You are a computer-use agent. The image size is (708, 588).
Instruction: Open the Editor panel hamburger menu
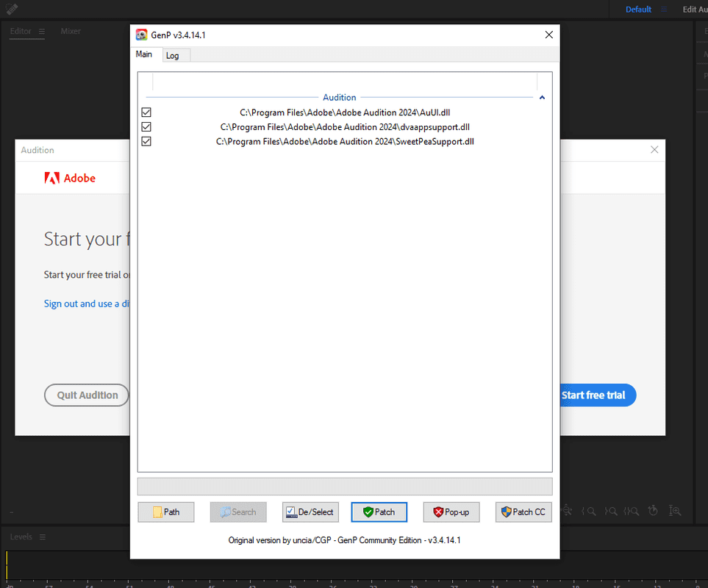pos(42,31)
